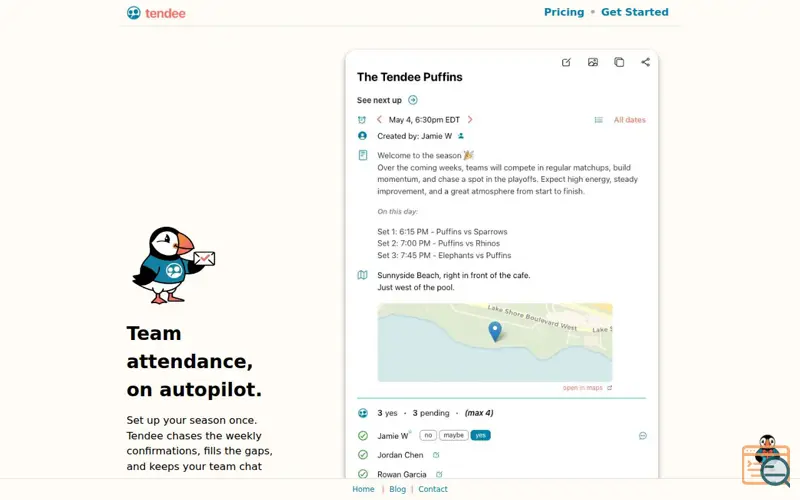The width and height of the screenshot is (800, 500).
Task: Select the no response for Jamie W
Action: point(428,435)
